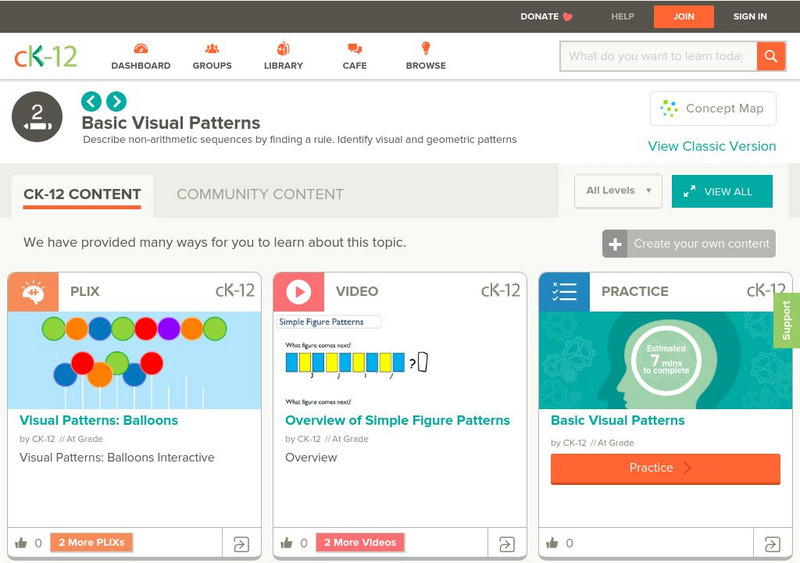Image resolution: width=800 pixels, height=563 pixels.
Task: Open the Cafe chat icon
Action: click(355, 49)
